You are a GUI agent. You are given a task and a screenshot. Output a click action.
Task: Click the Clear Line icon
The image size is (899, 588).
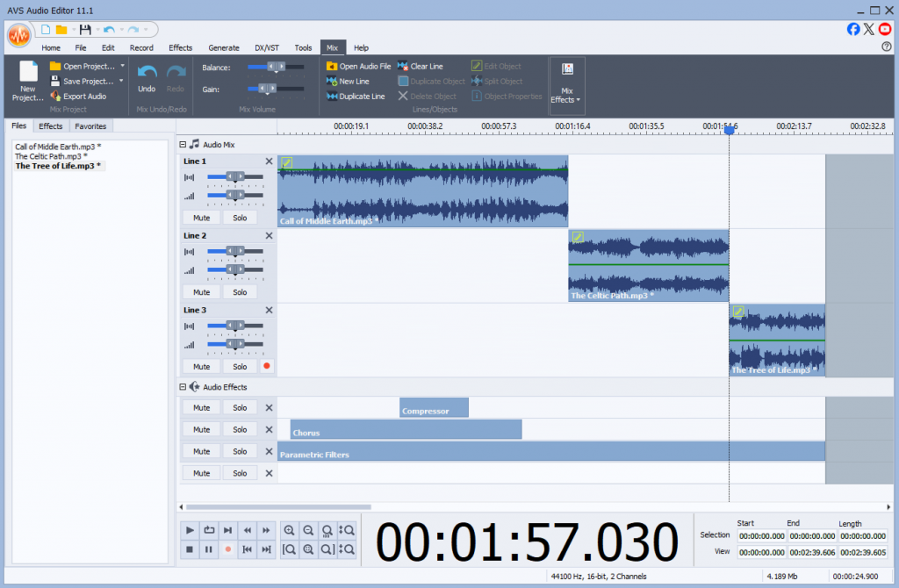click(403, 67)
